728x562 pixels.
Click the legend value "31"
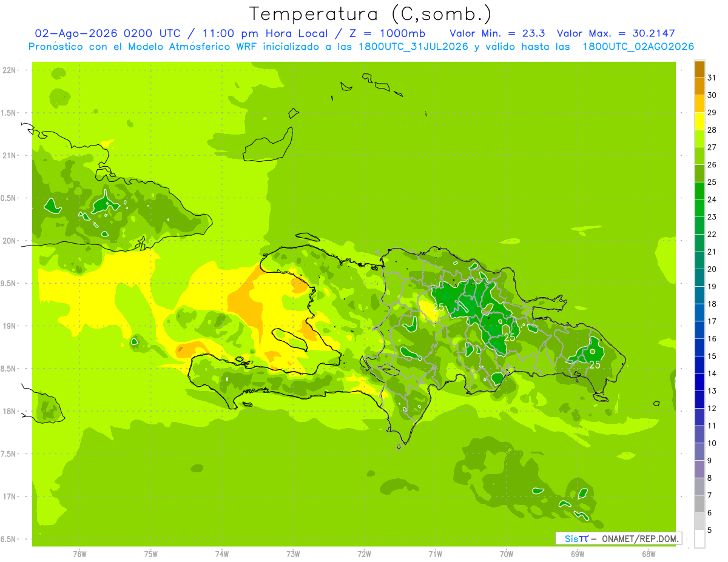pos(712,78)
